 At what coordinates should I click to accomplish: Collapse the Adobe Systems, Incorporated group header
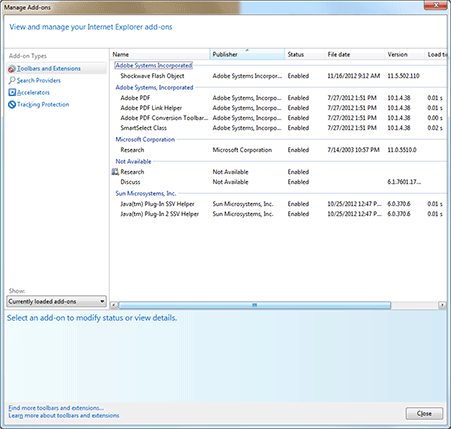pyautogui.click(x=154, y=87)
